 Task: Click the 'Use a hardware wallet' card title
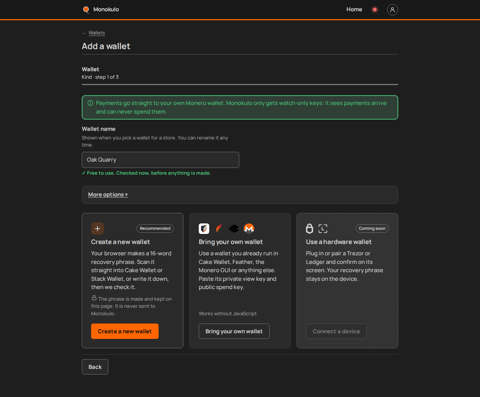coord(339,242)
